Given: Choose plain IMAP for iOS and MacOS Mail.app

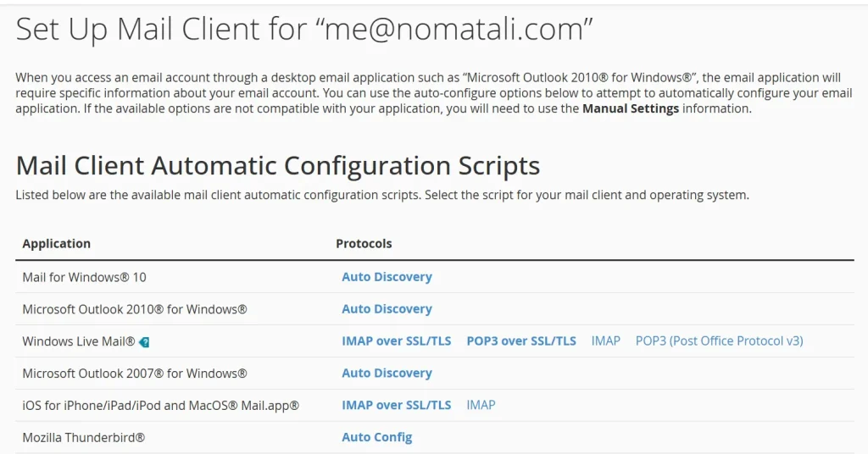Looking at the screenshot, I should click(x=481, y=406).
